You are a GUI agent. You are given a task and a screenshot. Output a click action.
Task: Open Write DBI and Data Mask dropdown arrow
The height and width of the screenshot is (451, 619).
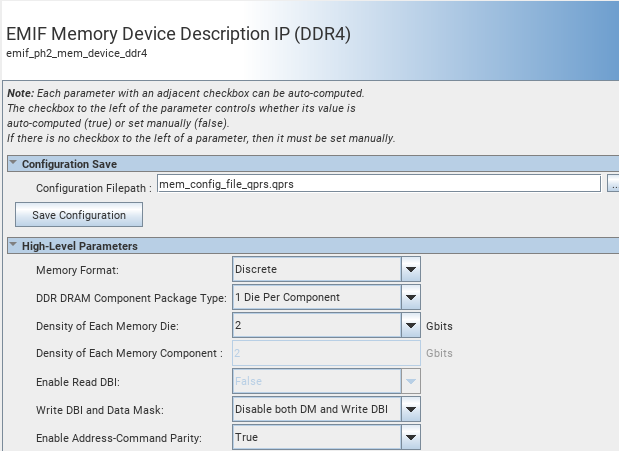(x=410, y=409)
